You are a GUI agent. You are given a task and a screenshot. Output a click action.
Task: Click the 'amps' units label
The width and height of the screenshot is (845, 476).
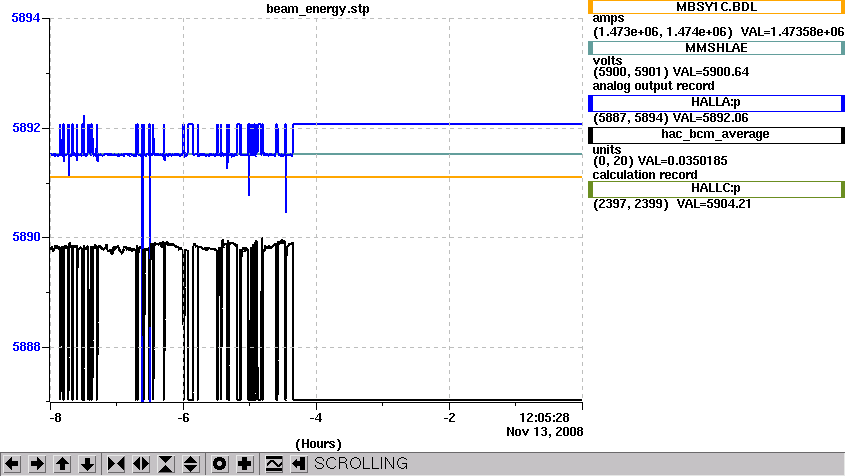(x=608, y=18)
